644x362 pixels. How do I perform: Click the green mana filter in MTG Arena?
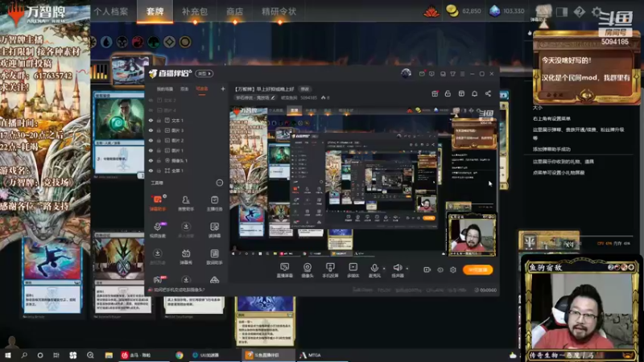tap(154, 42)
